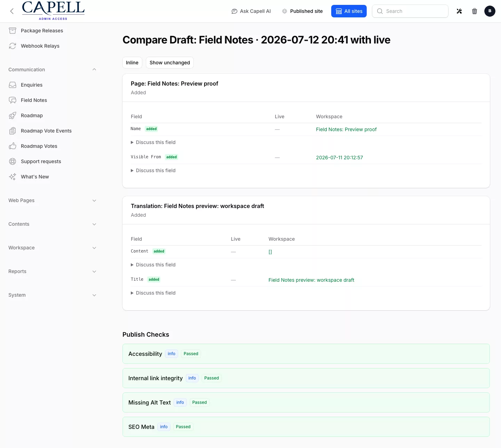
Task: Click the Enquiries inbox icon
Action: tap(13, 85)
